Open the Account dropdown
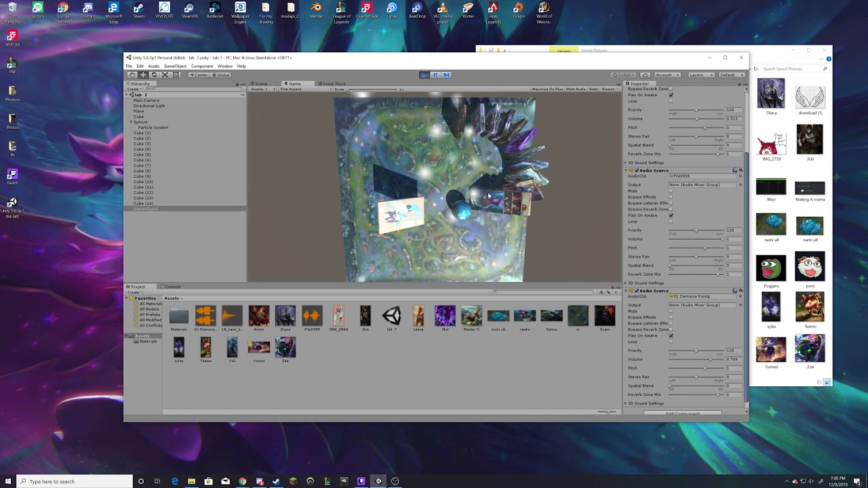The width and height of the screenshot is (868, 488). pyautogui.click(x=667, y=75)
